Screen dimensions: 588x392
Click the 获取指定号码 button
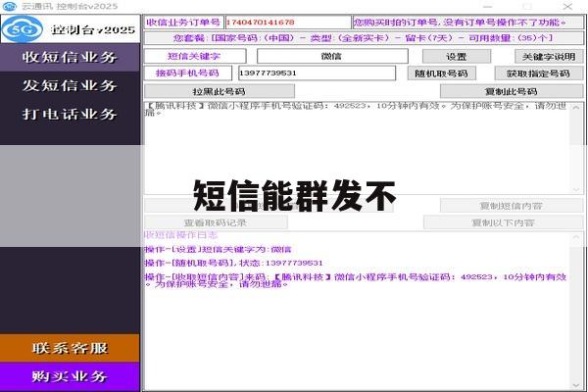539,73
